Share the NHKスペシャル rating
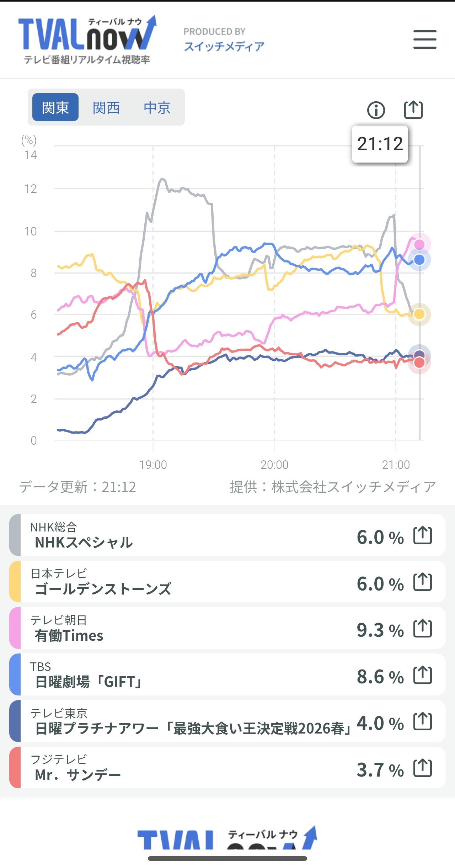455x868 pixels. pyautogui.click(x=423, y=535)
